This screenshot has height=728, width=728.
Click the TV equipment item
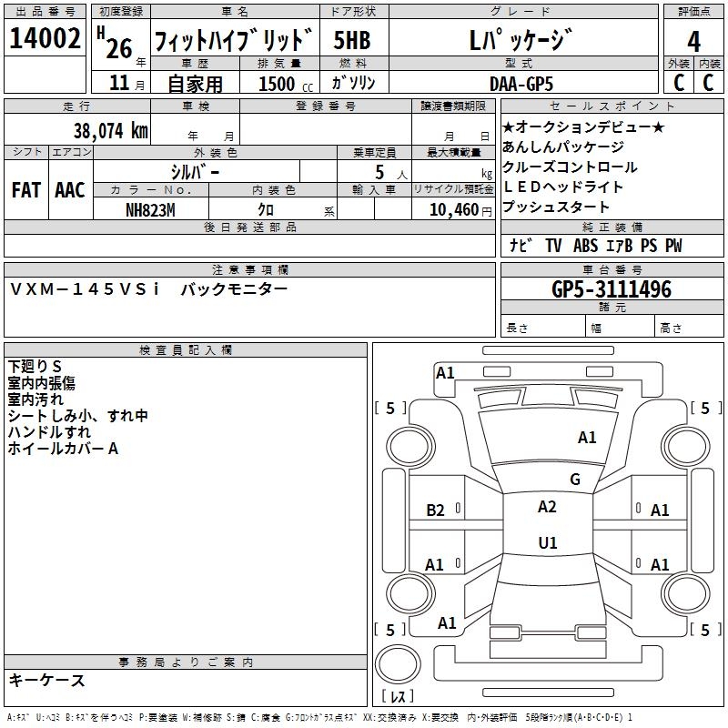(x=553, y=245)
